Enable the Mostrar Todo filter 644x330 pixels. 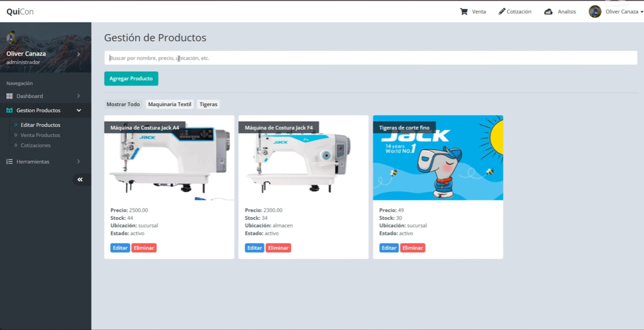click(123, 104)
